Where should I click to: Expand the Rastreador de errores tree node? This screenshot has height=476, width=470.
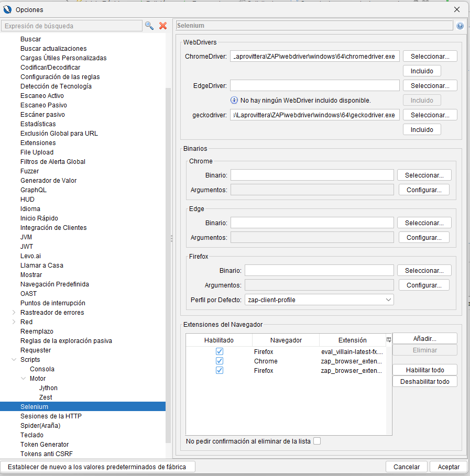click(x=14, y=313)
